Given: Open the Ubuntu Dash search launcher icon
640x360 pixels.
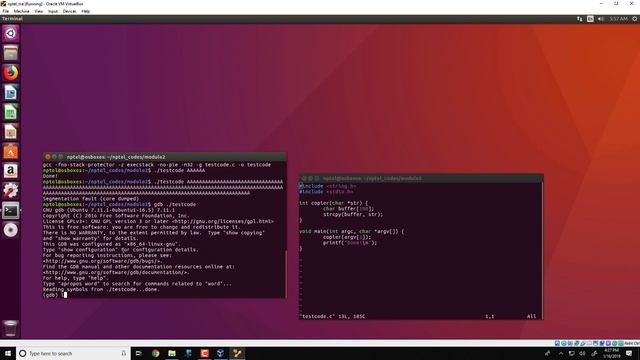Looking at the screenshot, I should click(11, 33).
